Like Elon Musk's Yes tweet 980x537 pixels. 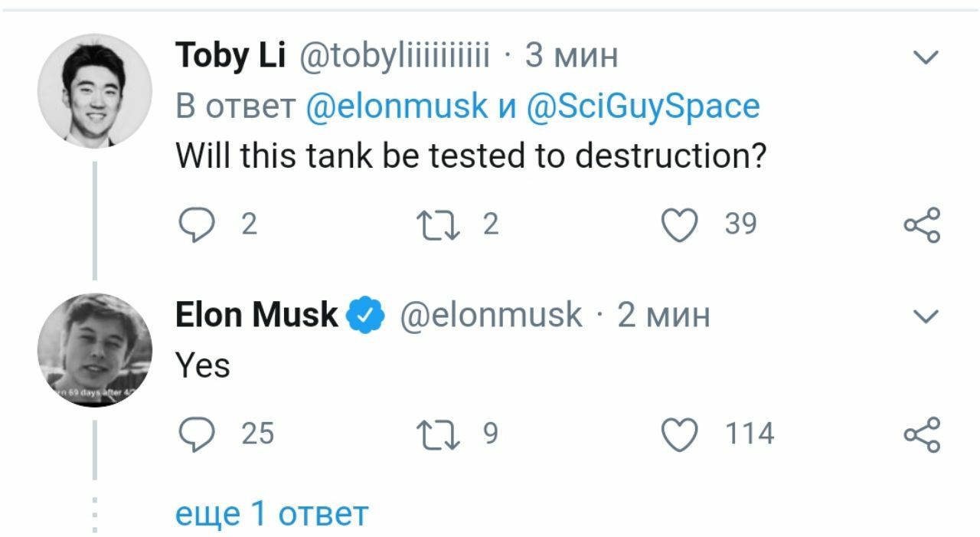coord(679,435)
